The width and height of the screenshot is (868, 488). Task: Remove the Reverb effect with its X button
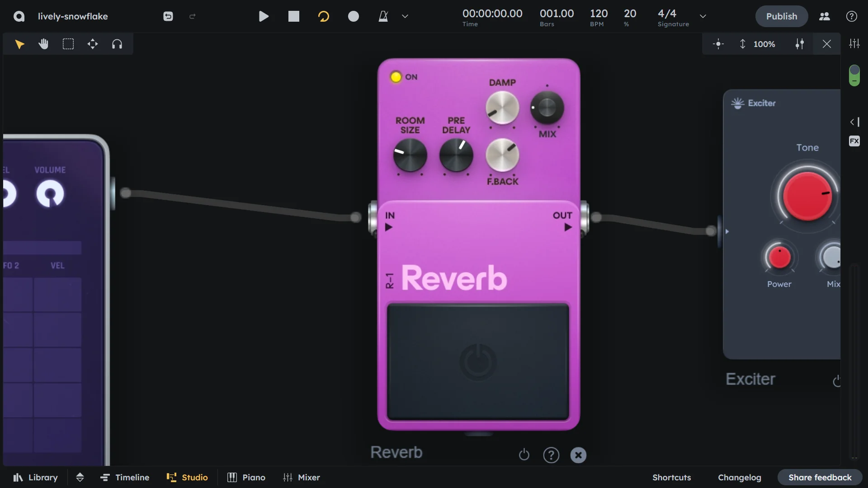point(578,455)
